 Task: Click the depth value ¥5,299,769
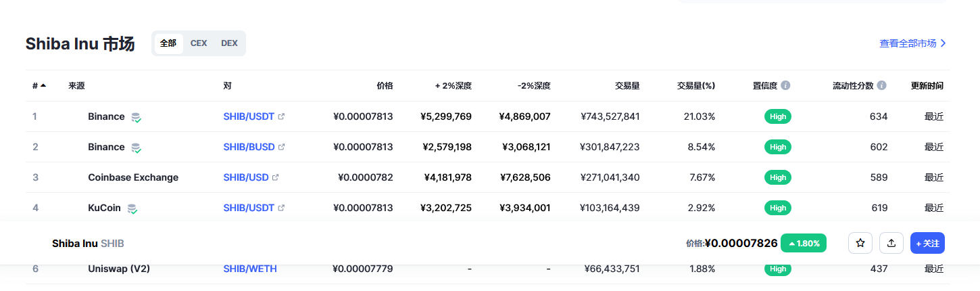coord(446,116)
